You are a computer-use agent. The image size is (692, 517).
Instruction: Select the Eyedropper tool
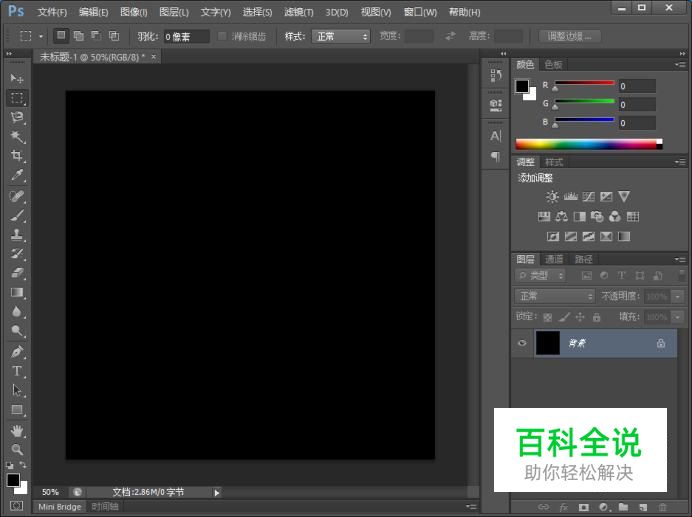[x=17, y=176]
